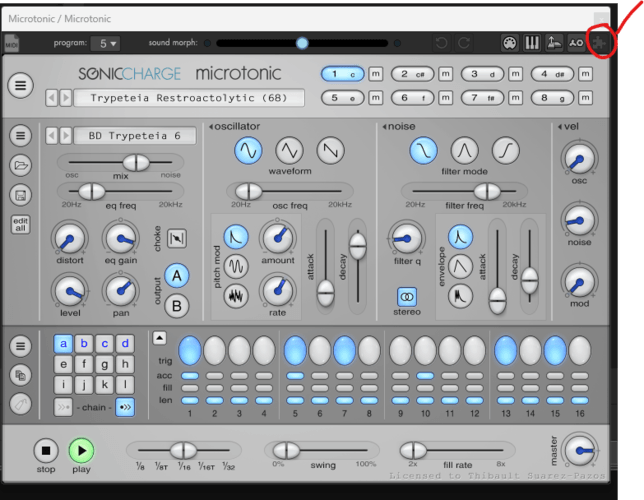
Task: Select the sawtooth oscillator waveform
Action: pyautogui.click(x=330, y=150)
